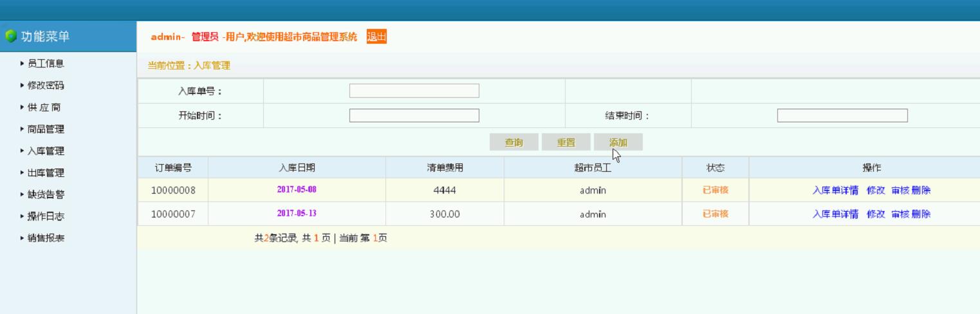
Task: Click 修改 for order 10000007
Action: point(876,214)
